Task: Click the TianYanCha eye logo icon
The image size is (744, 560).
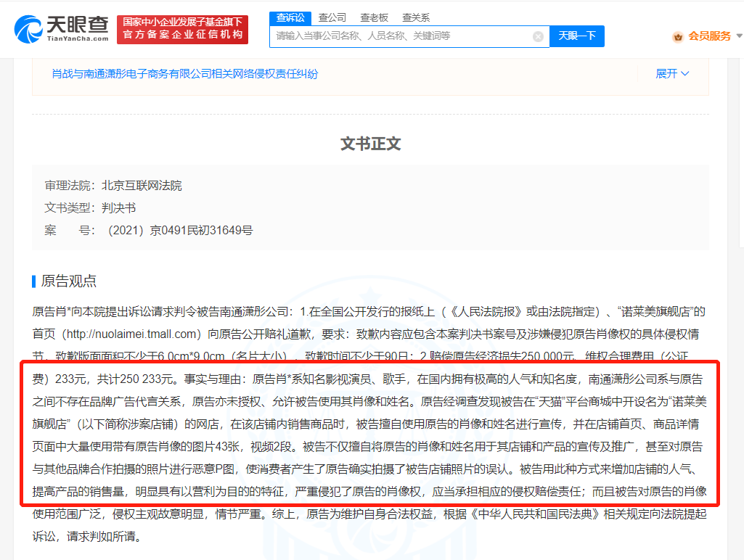Action: [x=28, y=29]
